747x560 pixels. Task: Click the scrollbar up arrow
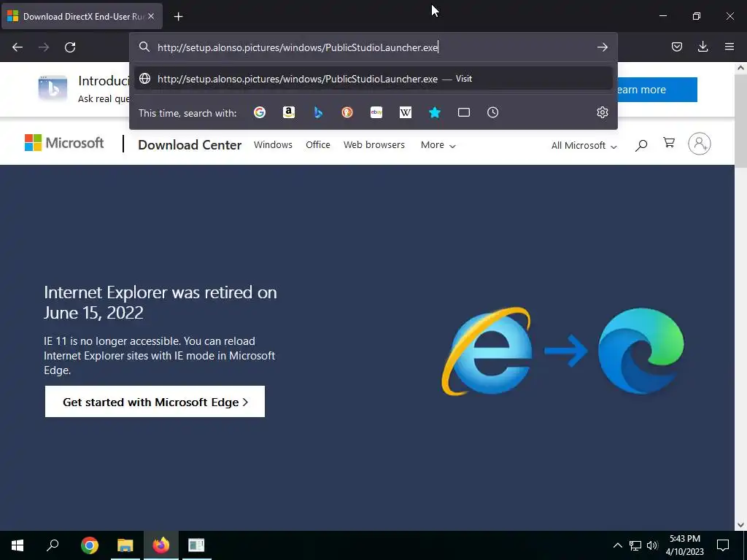pyautogui.click(x=741, y=68)
